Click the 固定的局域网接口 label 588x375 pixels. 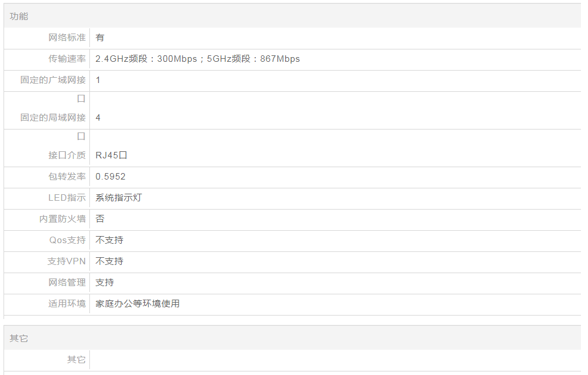click(53, 118)
